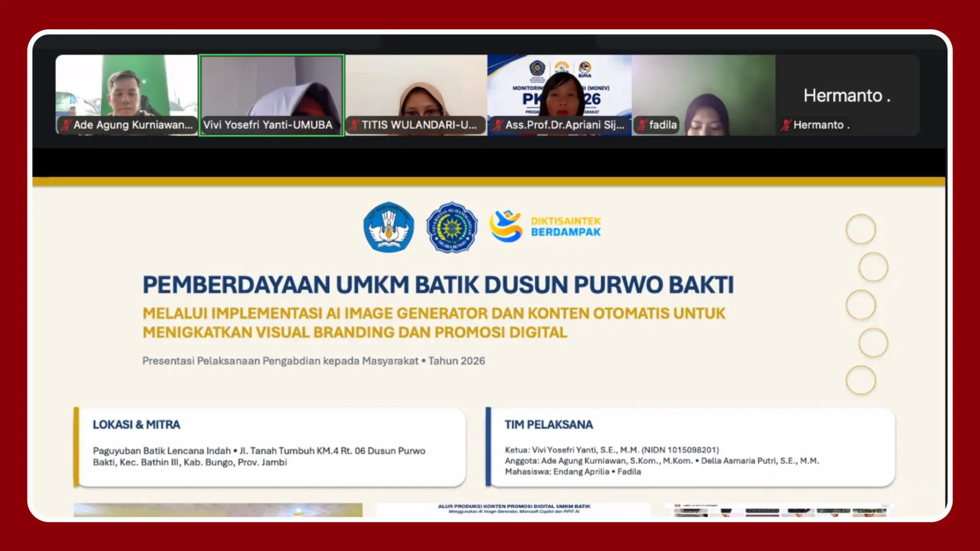Click title PEMBERDAYAAN UMKM BATIK DUSUN PURWO BAKTI
Image resolution: width=980 pixels, height=551 pixels.
click(438, 285)
